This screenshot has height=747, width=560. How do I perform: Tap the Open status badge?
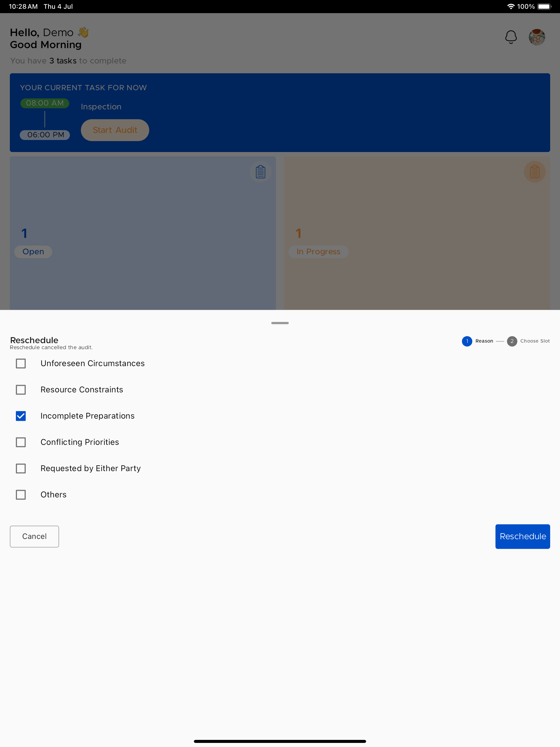(33, 252)
